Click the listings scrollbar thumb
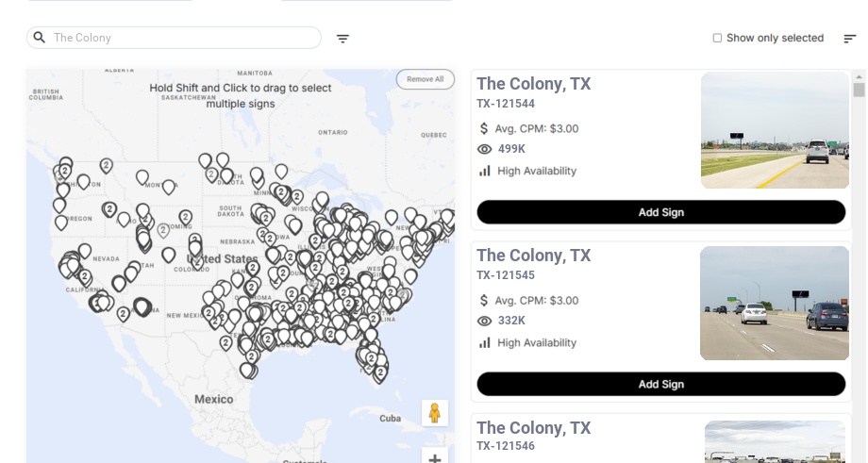Screen dimensions: 868x463 859,91
